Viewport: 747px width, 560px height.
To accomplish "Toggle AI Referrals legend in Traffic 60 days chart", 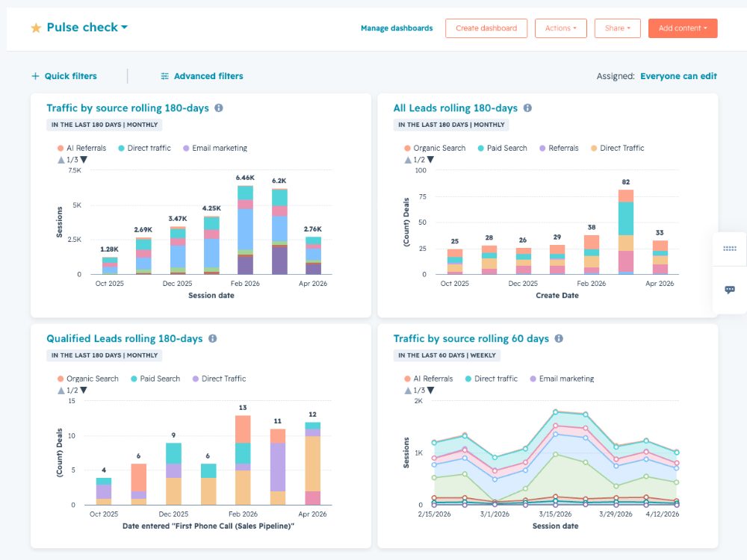I will (428, 379).
